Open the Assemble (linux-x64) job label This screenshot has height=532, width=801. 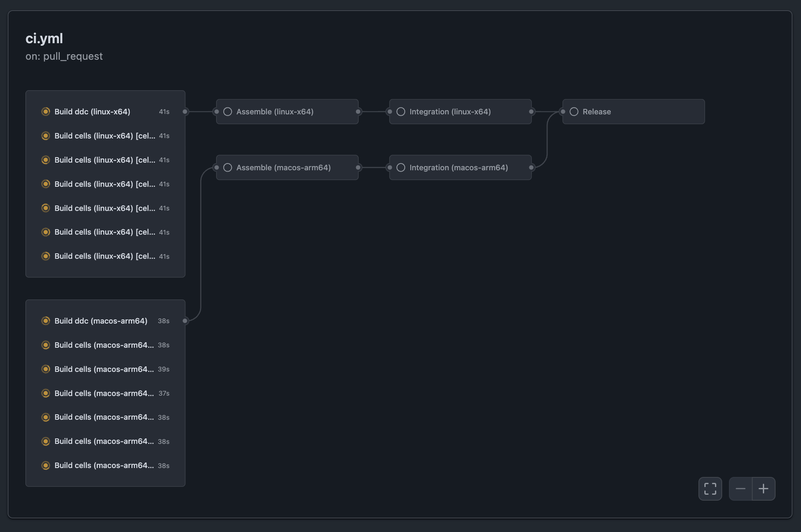(x=275, y=112)
